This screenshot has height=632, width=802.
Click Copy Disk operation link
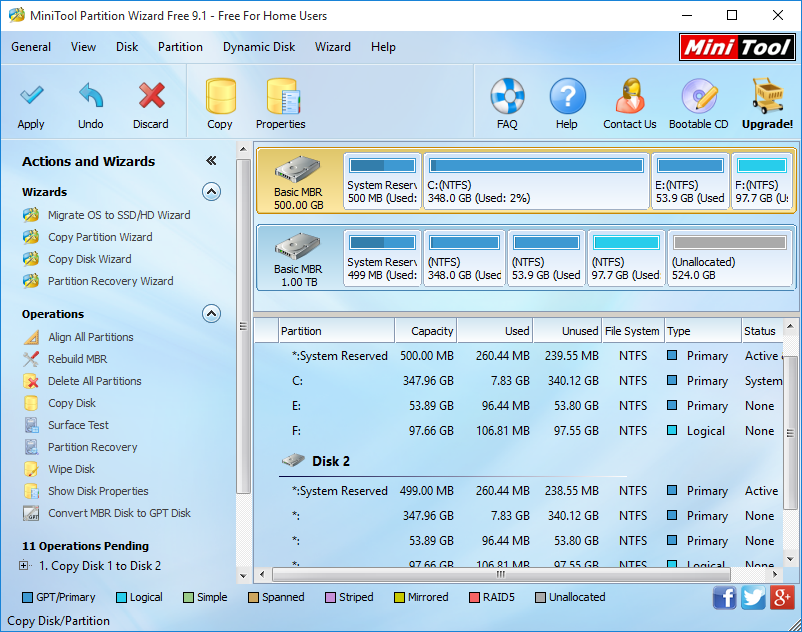pos(72,403)
